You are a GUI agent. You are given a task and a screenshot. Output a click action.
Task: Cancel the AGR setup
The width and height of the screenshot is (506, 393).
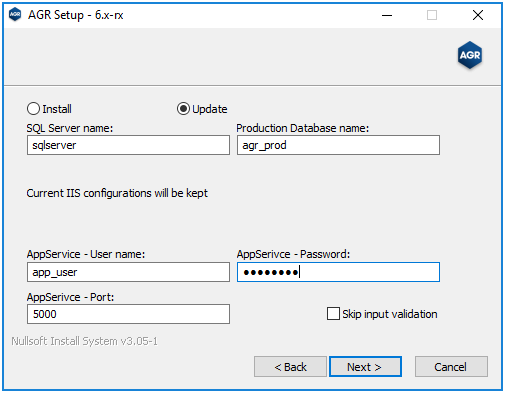451,367
